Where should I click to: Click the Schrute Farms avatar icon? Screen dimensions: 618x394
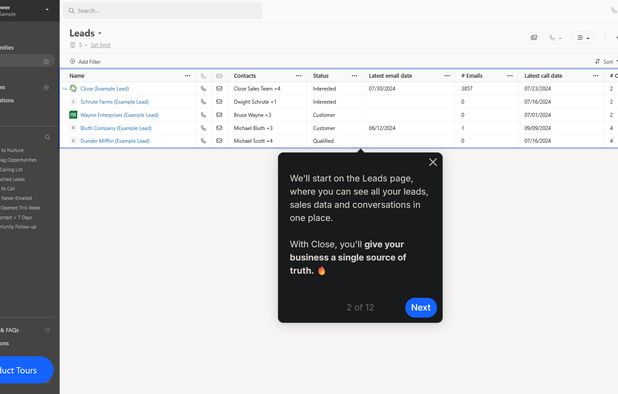[x=73, y=102]
